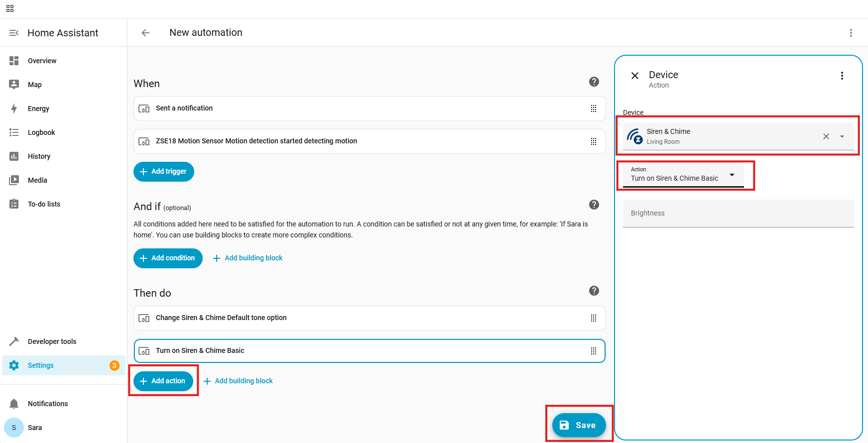Expand the Device dropdown arrow
Image resolution: width=868 pixels, height=443 pixels.
click(x=842, y=136)
